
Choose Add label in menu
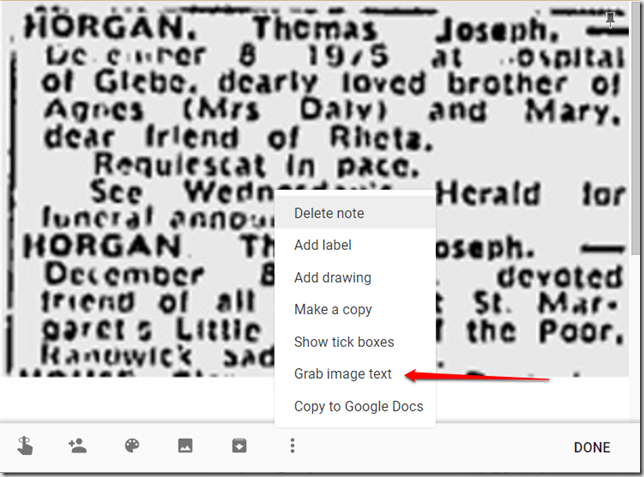[x=355, y=245]
